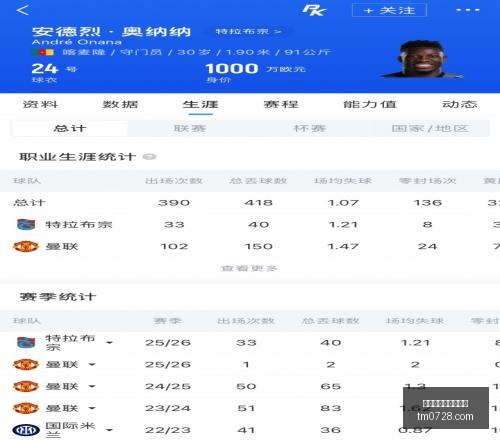Select the 国家/地区 filter segment

(x=430, y=128)
